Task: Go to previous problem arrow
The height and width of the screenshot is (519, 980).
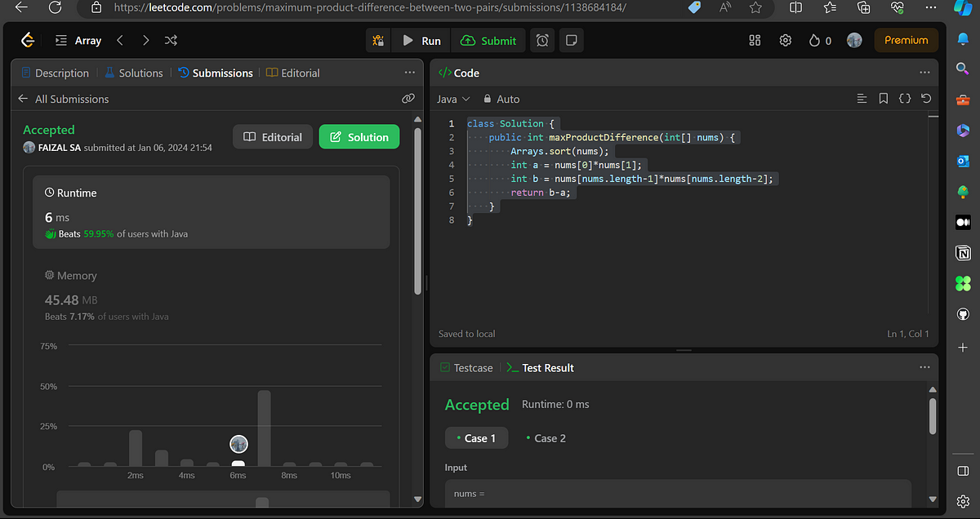Action: click(x=119, y=40)
